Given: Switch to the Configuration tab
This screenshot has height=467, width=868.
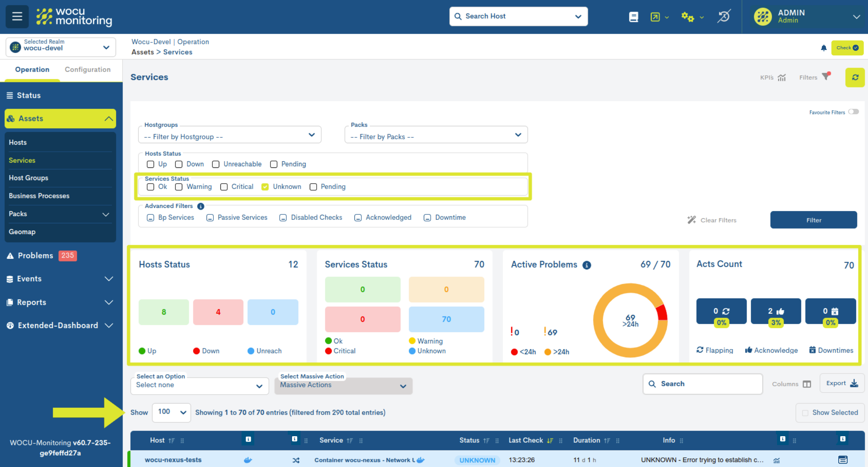Looking at the screenshot, I should point(87,70).
